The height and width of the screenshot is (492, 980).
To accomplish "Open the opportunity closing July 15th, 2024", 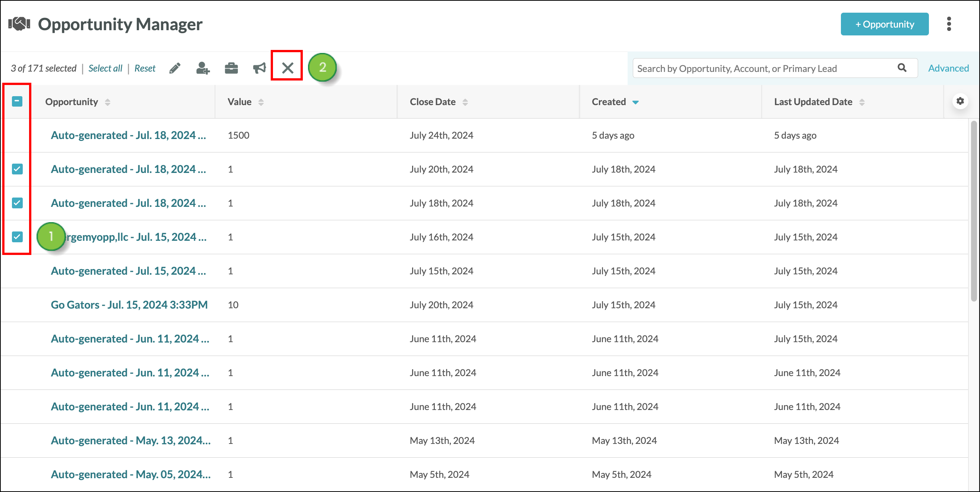I will [x=128, y=271].
